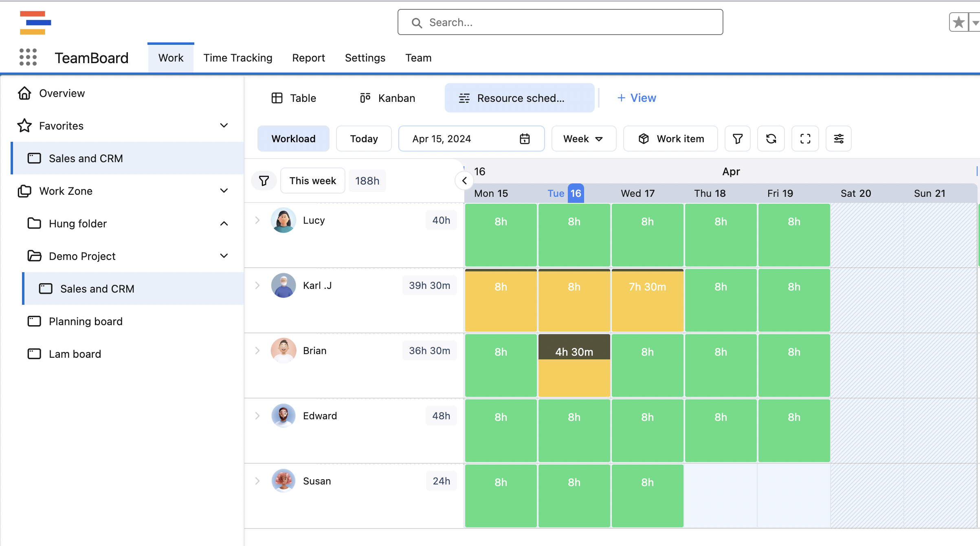Image resolution: width=980 pixels, height=546 pixels.
Task: Toggle the Workload button
Action: [x=293, y=139]
